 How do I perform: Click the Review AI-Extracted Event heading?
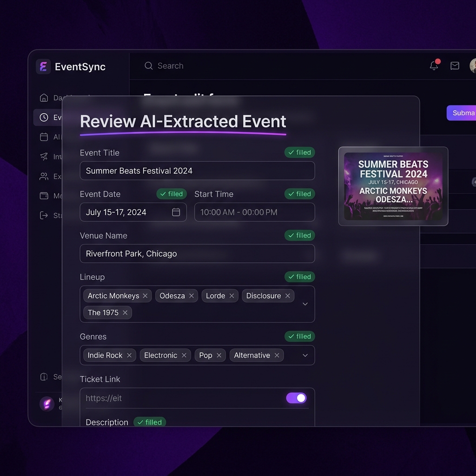[183, 121]
